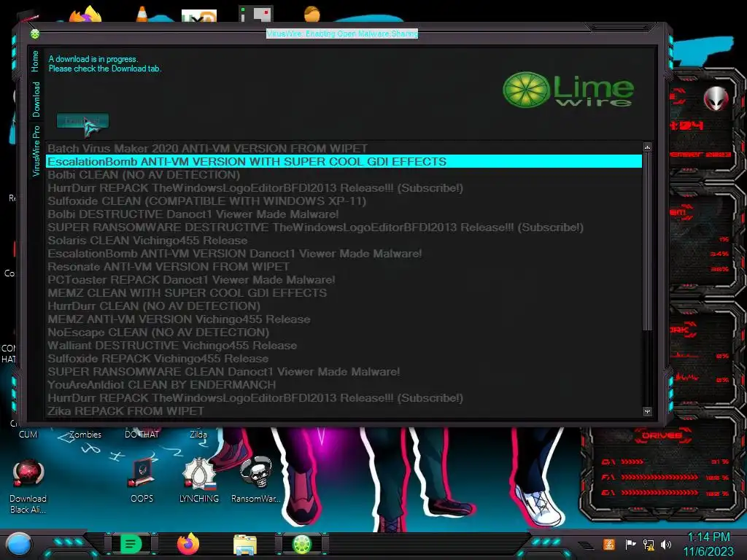747x560 pixels.
Task: Select "Bolbi CLEAN (NO AV DETECTION)" row
Action: coord(344,175)
